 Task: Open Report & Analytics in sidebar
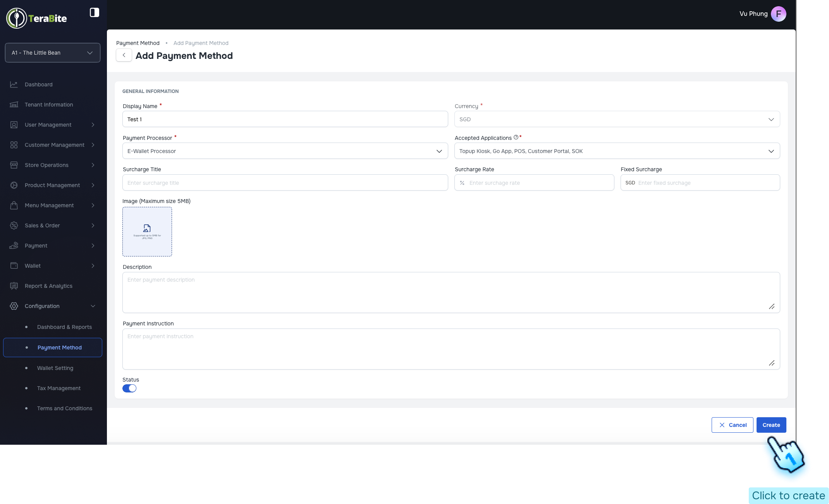tap(48, 286)
